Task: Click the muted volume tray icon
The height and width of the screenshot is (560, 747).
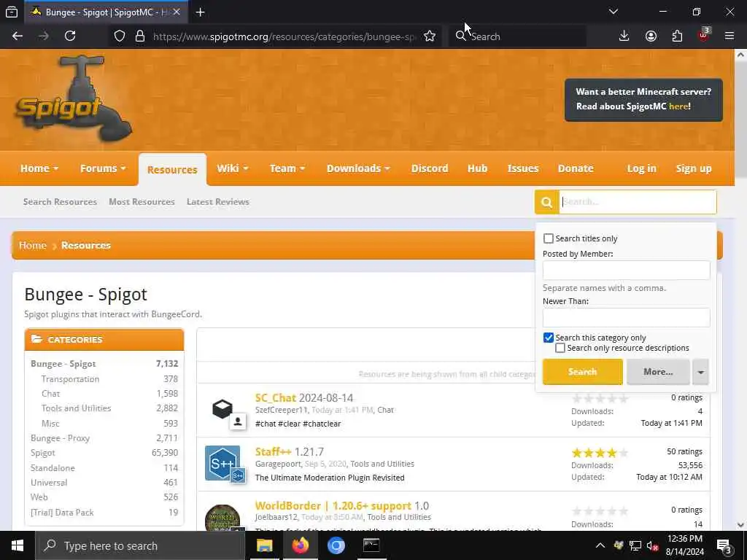Action: tap(653, 545)
